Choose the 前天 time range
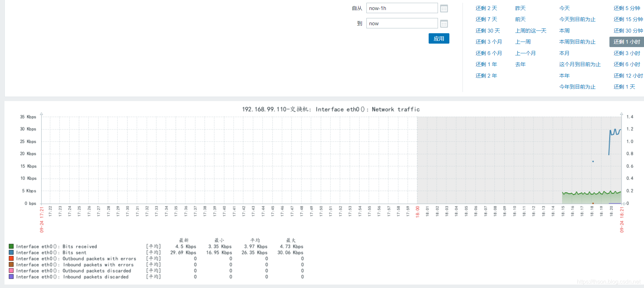The image size is (644, 288). click(x=520, y=19)
